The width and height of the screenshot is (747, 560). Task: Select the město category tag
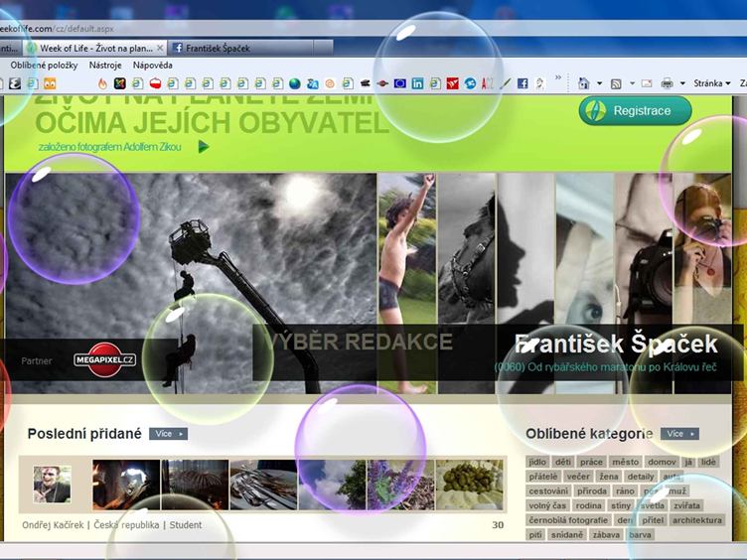[x=625, y=462]
